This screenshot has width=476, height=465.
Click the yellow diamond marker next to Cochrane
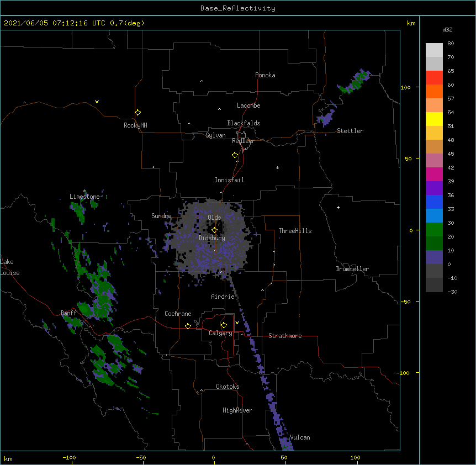[x=188, y=326]
